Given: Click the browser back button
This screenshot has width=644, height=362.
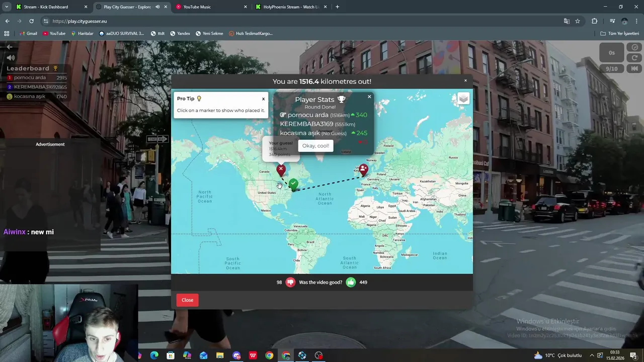Looking at the screenshot, I should coord(7,21).
